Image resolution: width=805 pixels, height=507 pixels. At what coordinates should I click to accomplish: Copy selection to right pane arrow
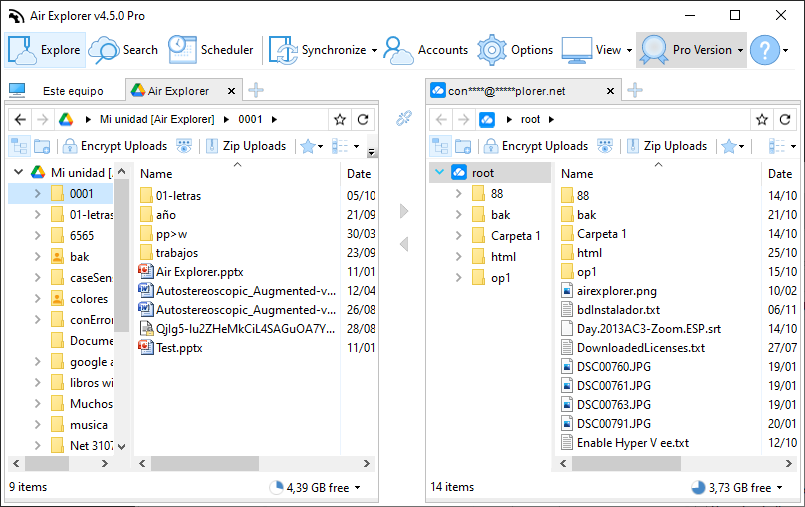pyautogui.click(x=404, y=211)
